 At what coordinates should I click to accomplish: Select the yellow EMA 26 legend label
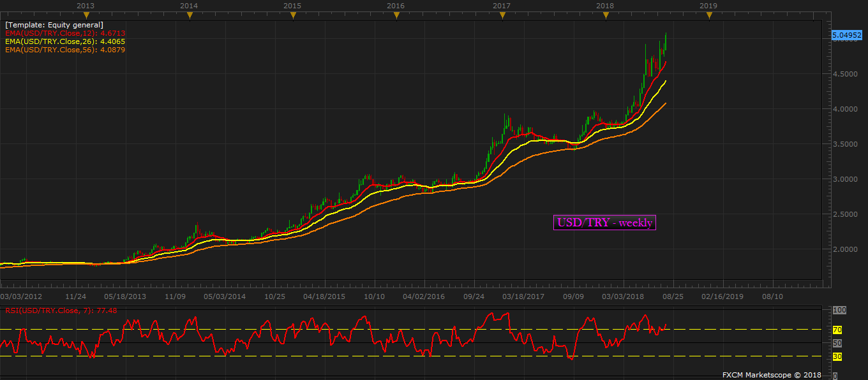[65, 41]
